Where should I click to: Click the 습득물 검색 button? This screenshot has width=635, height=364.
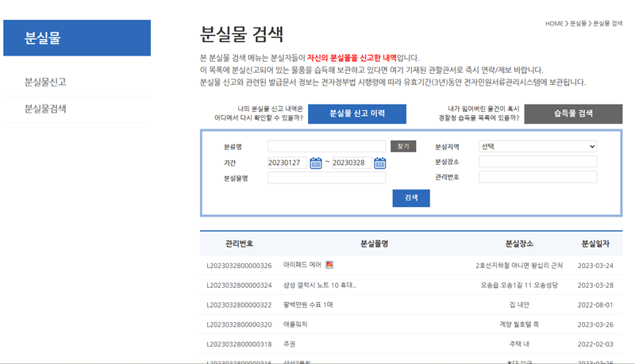point(573,113)
